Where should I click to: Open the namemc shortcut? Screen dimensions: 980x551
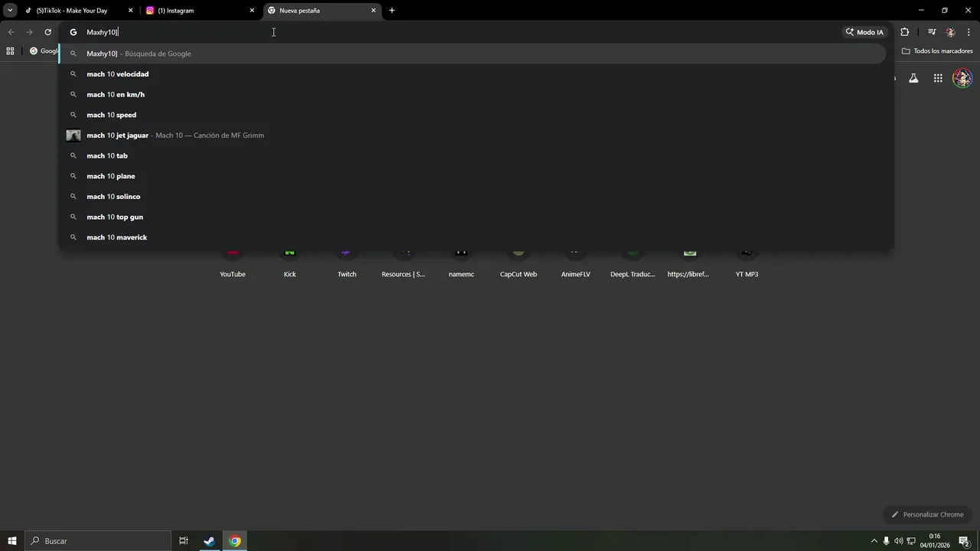pyautogui.click(x=461, y=263)
